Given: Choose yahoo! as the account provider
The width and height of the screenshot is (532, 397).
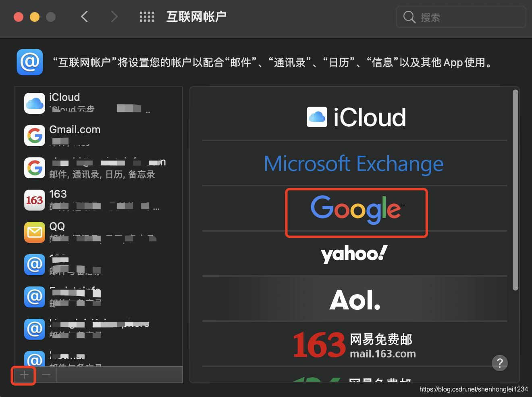Looking at the screenshot, I should tap(355, 254).
